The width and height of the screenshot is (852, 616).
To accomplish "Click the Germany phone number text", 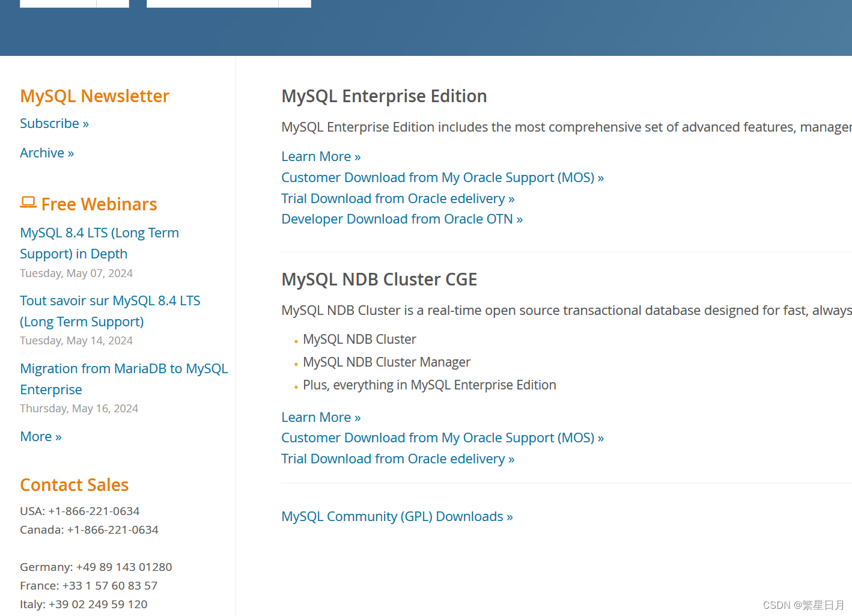I will [96, 567].
